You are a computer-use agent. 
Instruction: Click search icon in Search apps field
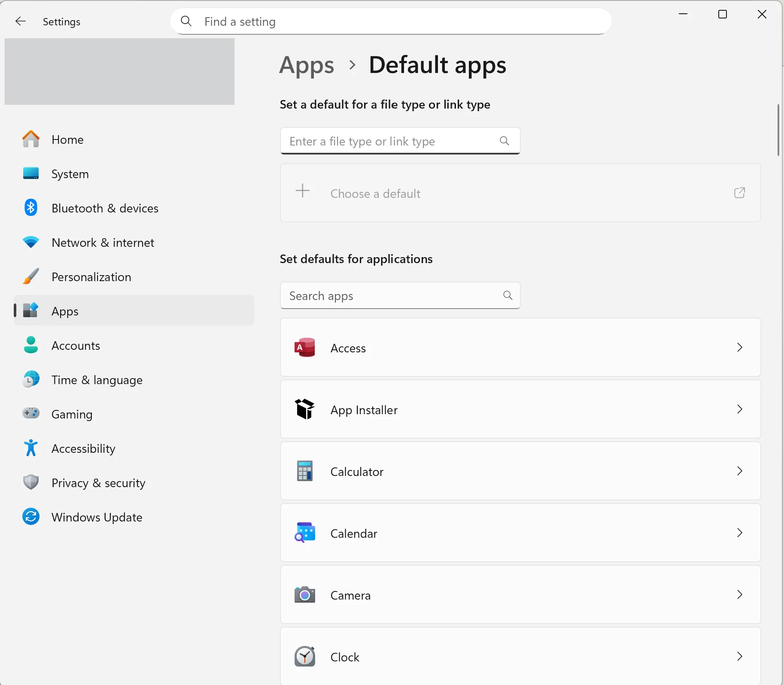(x=508, y=295)
